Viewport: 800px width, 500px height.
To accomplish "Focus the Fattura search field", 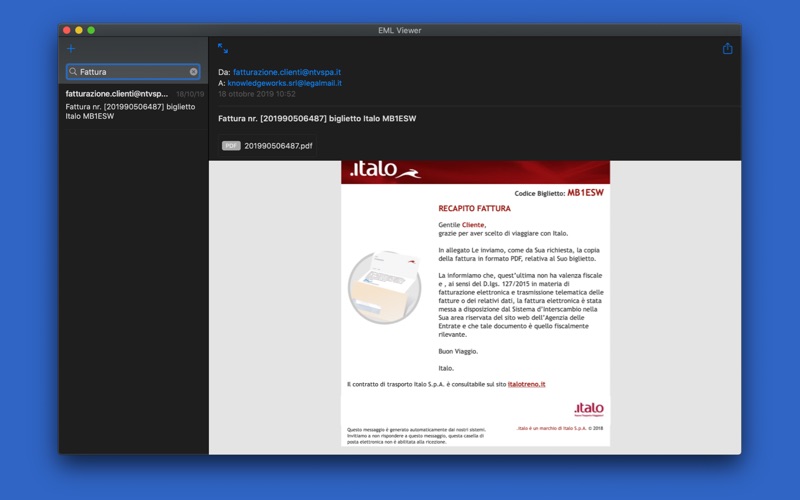I will (x=133, y=72).
